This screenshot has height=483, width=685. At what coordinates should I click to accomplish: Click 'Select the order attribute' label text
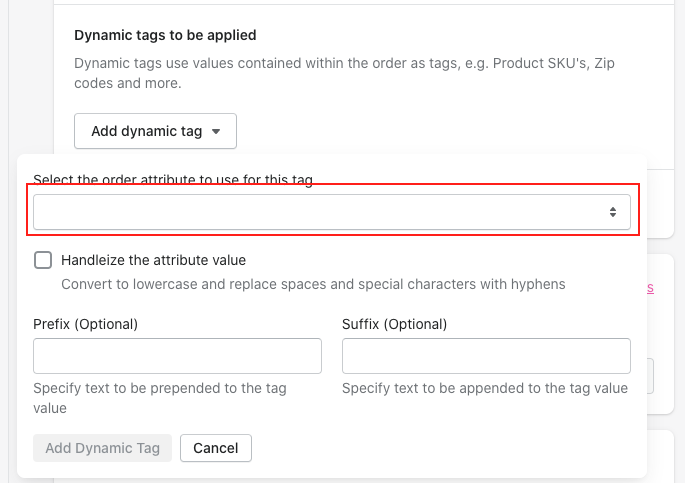tap(173, 181)
